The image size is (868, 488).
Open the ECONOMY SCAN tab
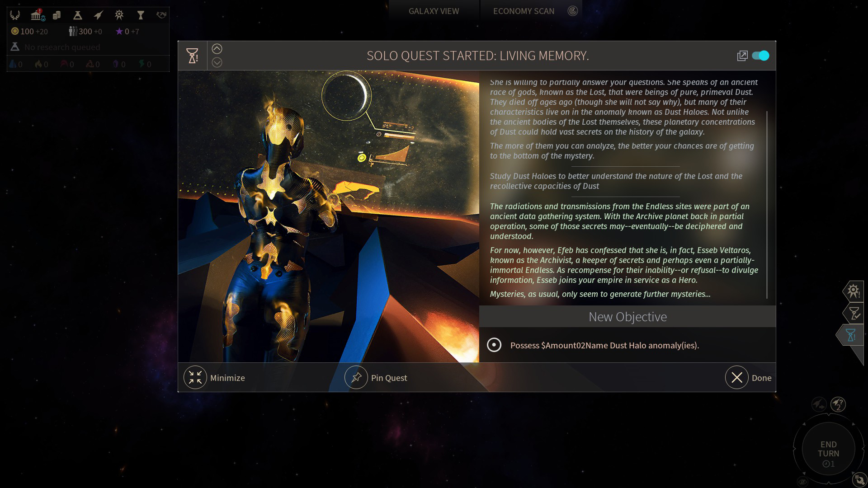click(x=524, y=11)
